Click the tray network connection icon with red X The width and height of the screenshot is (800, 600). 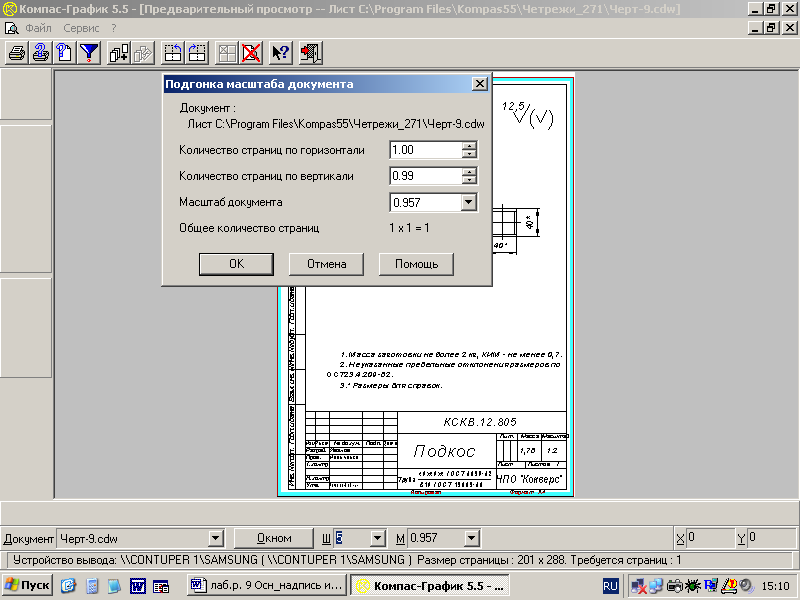click(x=639, y=586)
